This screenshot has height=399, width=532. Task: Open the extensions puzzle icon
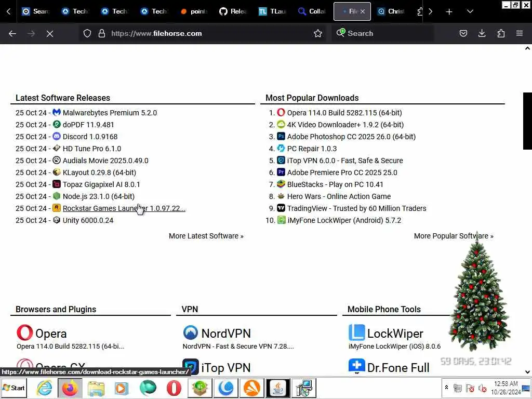[501, 33]
